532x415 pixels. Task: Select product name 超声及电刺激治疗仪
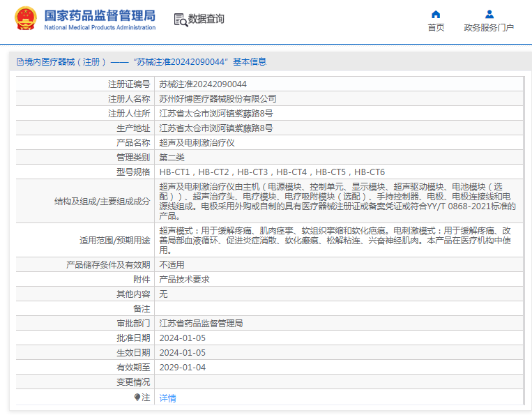[197, 142]
